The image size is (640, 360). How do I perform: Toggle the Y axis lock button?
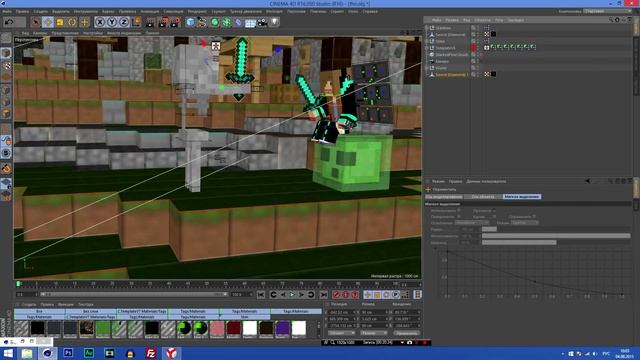click(x=112, y=22)
